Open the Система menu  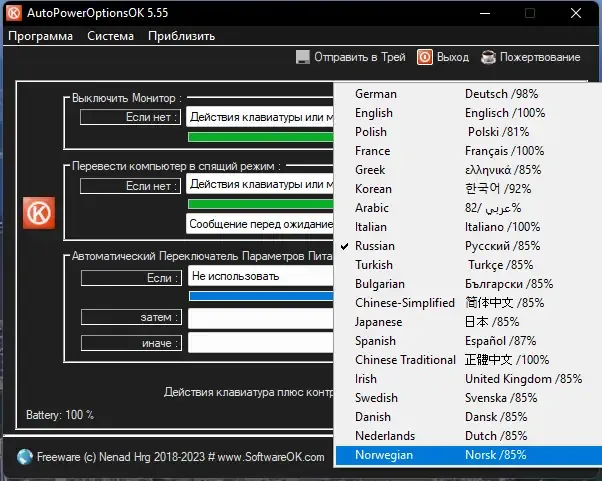tap(111, 36)
